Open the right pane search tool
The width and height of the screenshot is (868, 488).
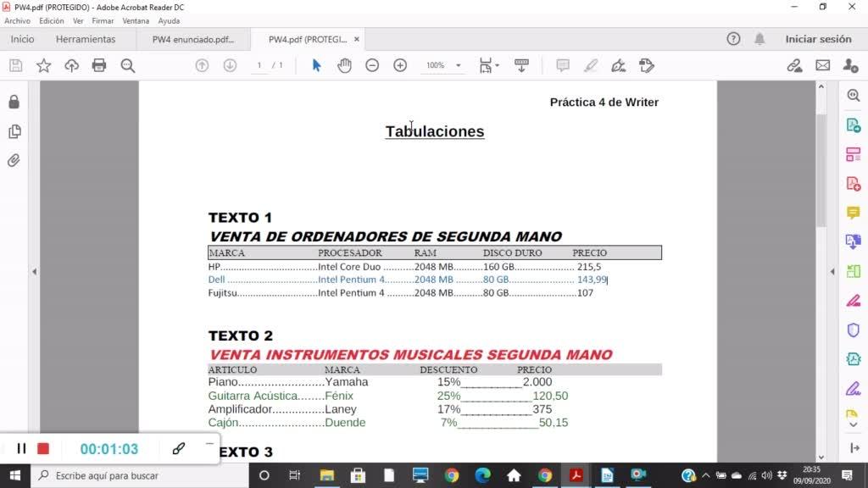[x=854, y=95]
